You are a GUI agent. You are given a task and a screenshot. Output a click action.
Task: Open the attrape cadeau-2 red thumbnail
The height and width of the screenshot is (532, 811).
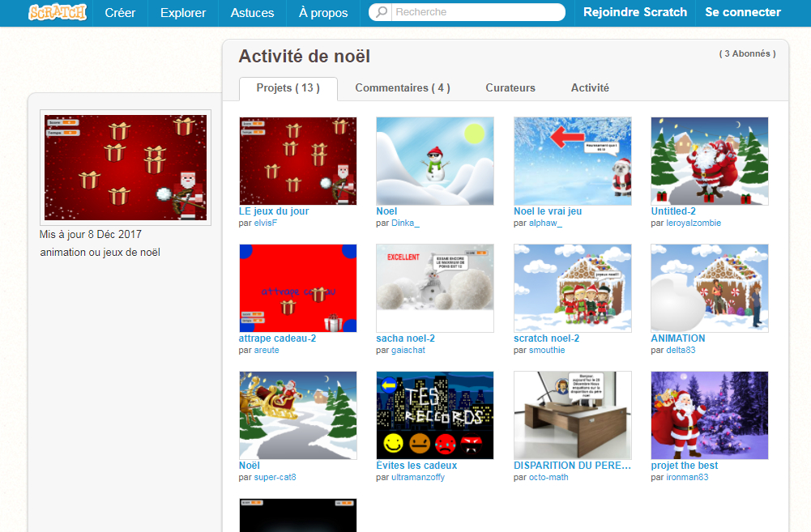[x=298, y=288]
